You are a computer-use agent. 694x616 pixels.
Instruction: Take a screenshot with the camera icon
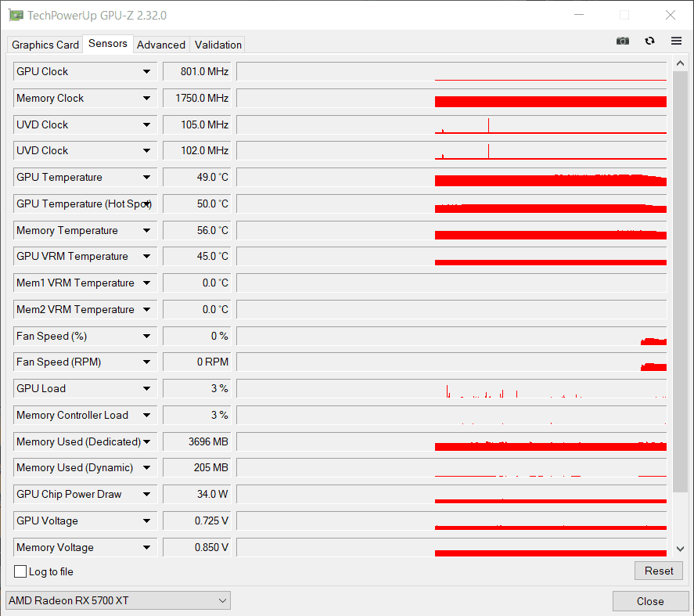pos(622,41)
